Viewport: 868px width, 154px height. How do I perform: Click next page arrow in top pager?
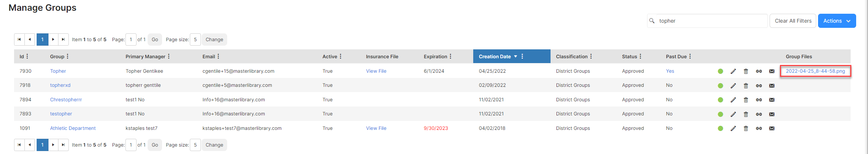(53, 39)
